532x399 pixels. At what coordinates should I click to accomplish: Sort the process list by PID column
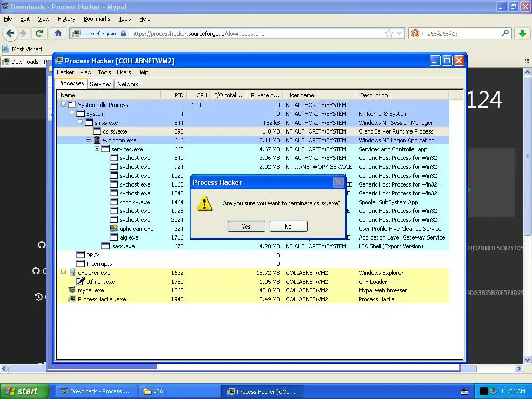(174, 95)
